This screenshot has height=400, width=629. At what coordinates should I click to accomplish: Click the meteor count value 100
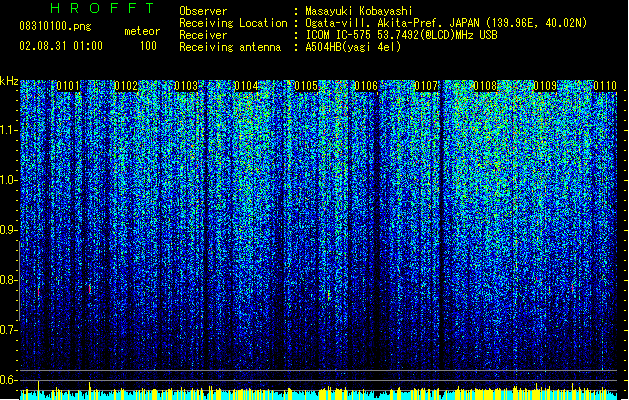pyautogui.click(x=148, y=46)
